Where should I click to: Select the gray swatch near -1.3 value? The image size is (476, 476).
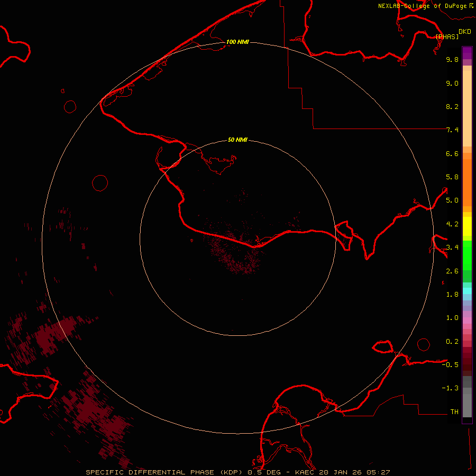click(467, 389)
